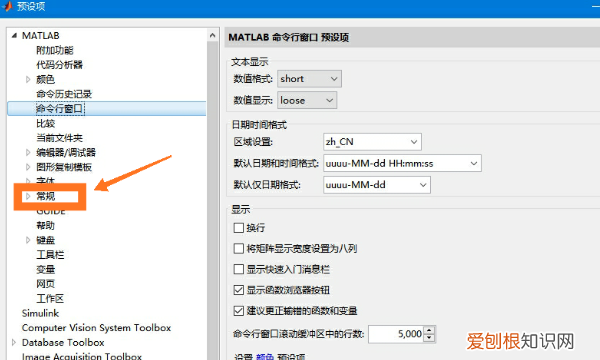600x360 pixels.
Task: Select Simulink in the tree
Action: (40, 313)
